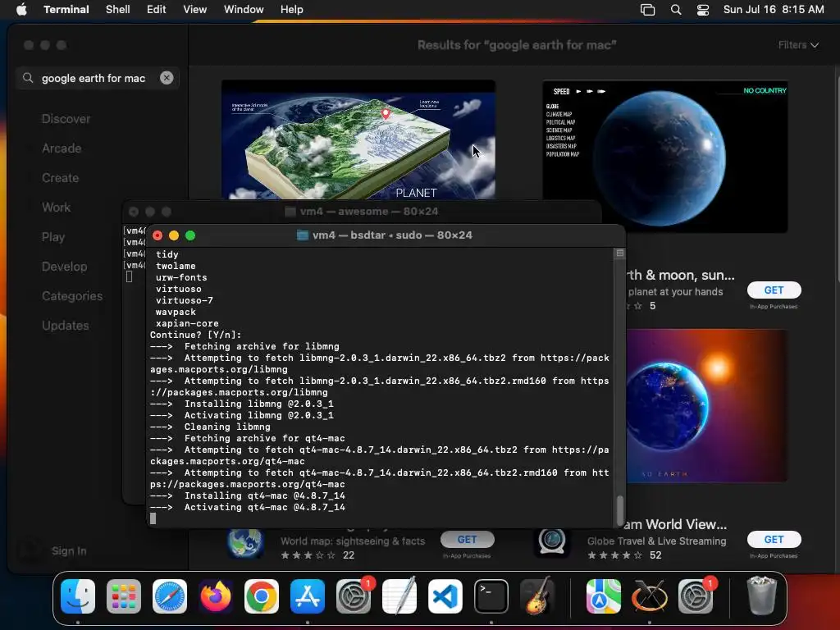Image resolution: width=840 pixels, height=630 pixels.
Task: Open the Help menu
Action: pyautogui.click(x=292, y=10)
